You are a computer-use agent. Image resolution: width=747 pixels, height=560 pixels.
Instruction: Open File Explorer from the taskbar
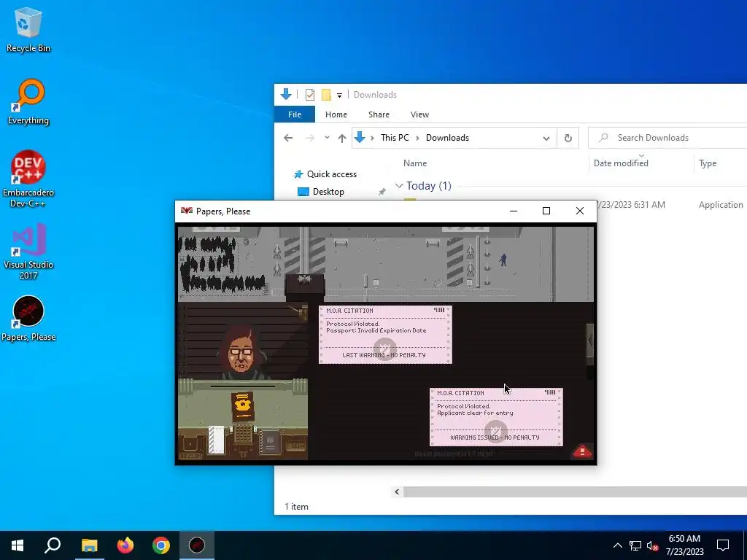(89, 545)
